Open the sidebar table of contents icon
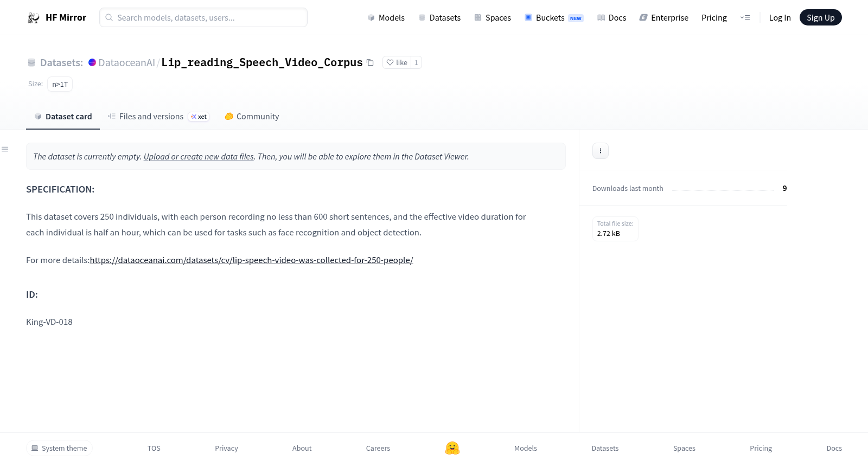The width and height of the screenshot is (868, 467). (5, 149)
